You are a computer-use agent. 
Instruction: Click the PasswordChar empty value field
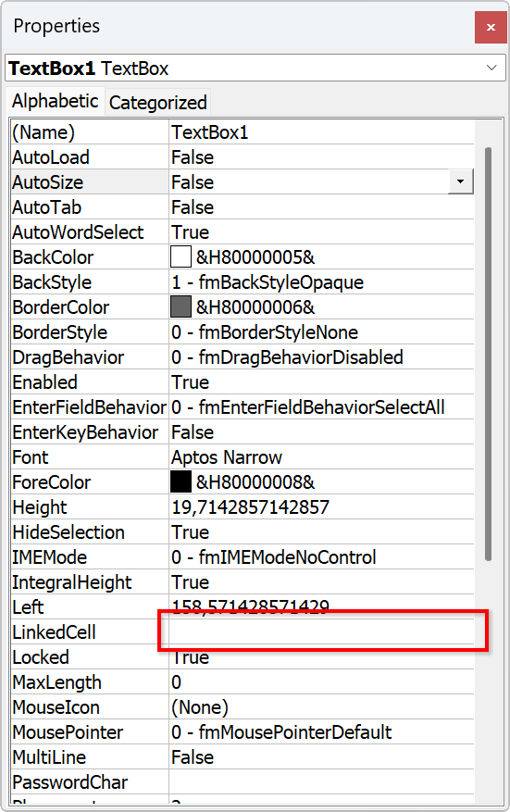321,782
